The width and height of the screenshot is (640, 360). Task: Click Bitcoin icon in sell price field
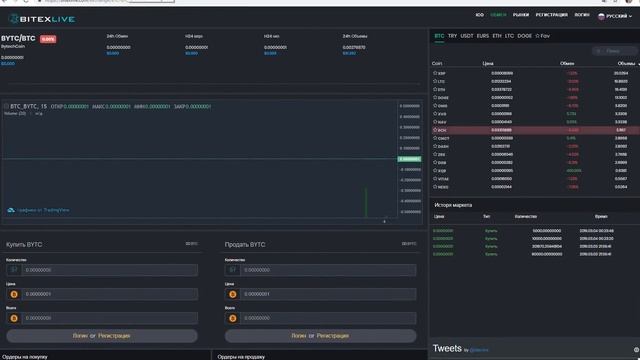233,294
